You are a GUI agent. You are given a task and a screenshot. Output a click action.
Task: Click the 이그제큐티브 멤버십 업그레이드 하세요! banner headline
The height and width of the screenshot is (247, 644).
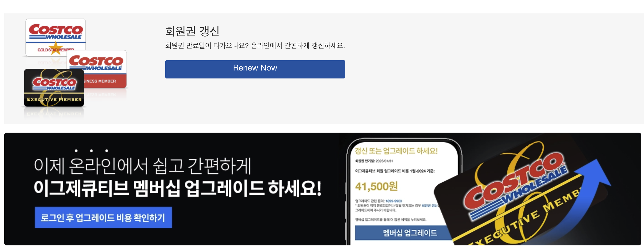(x=178, y=188)
